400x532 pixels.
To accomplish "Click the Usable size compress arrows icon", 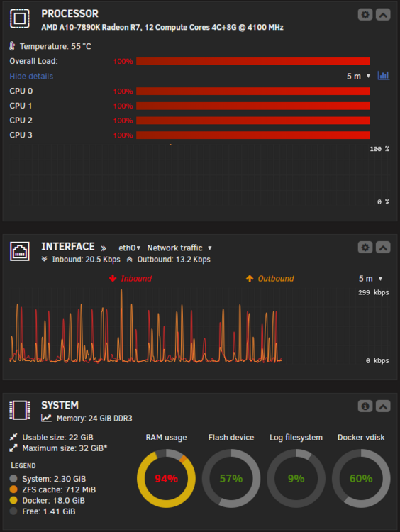I will pos(13,437).
